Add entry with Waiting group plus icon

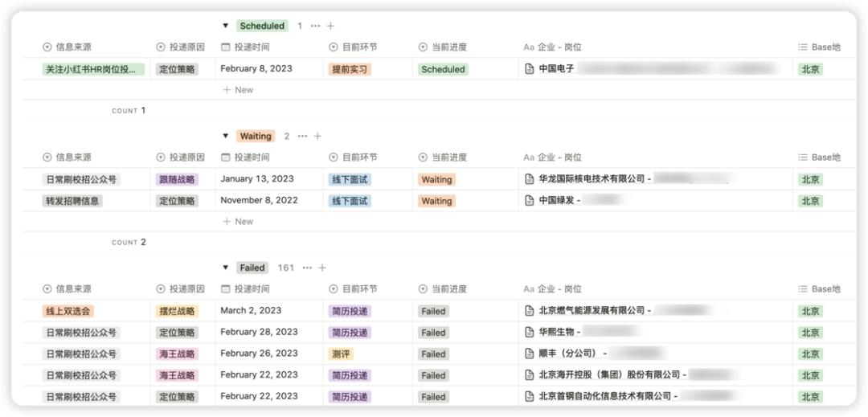(x=317, y=136)
